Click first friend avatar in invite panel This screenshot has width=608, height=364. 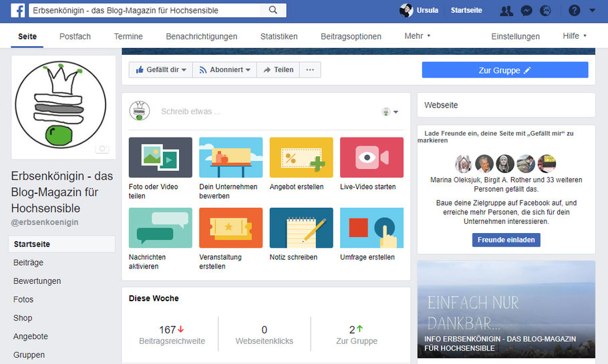(464, 164)
